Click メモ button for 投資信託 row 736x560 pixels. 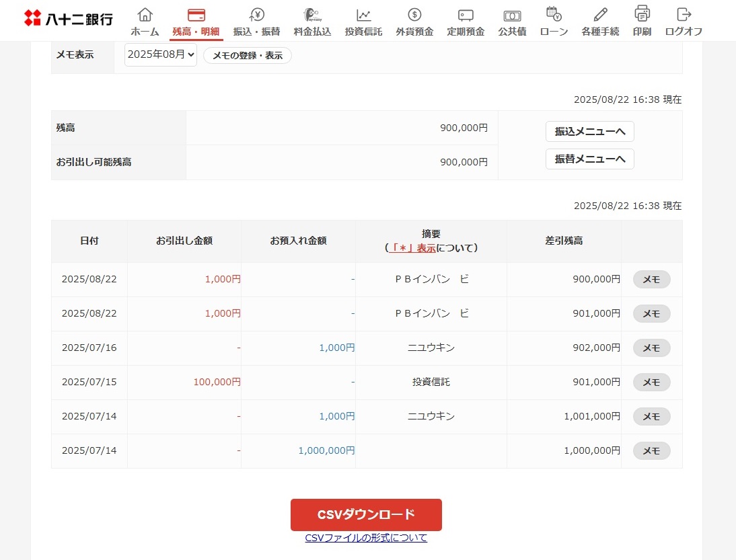point(651,382)
